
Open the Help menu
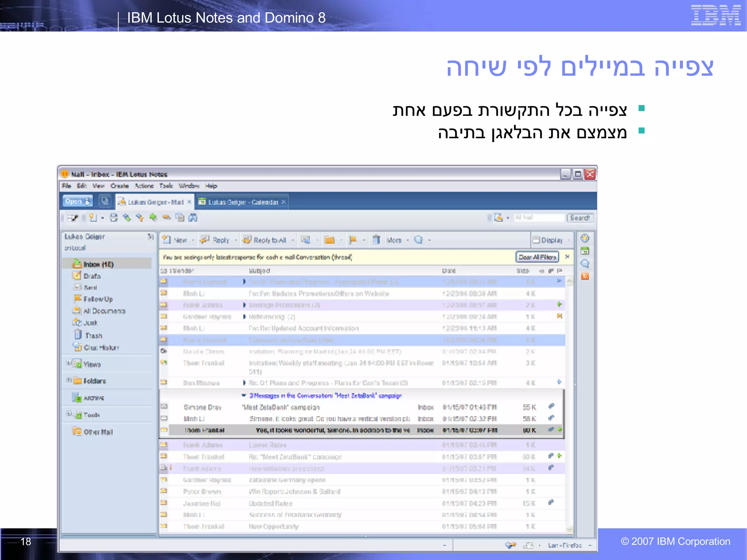tap(211, 186)
